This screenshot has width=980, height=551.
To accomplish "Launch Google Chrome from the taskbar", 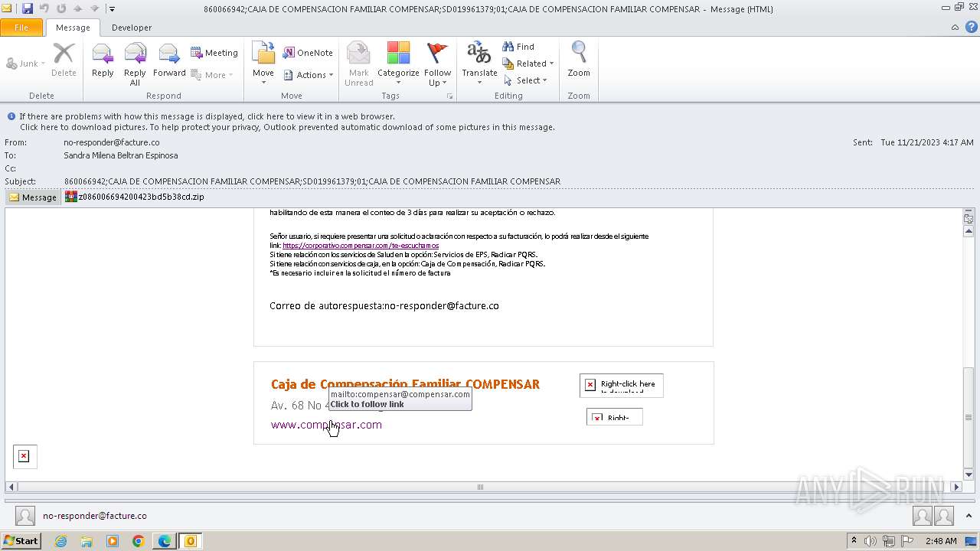I will click(x=139, y=541).
